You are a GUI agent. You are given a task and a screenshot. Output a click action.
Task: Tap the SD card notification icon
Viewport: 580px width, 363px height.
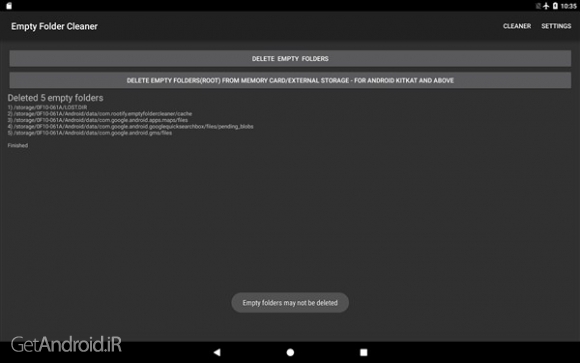click(x=9, y=6)
